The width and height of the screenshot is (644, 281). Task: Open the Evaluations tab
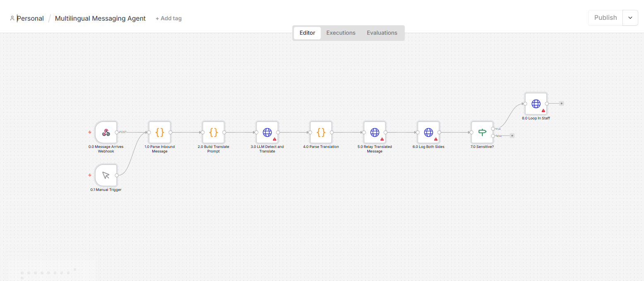click(x=382, y=33)
